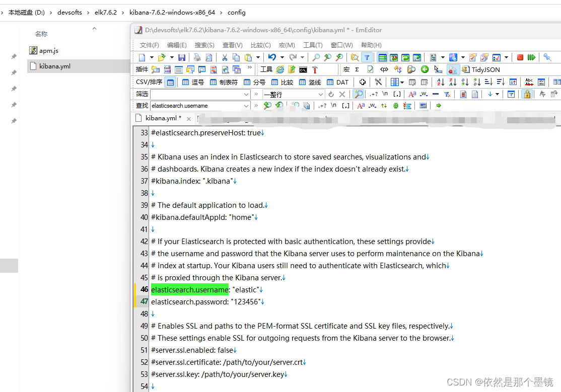This screenshot has width=561, height=392.
Task: Toggle regular expression .+? in Filter bar
Action: (374, 95)
